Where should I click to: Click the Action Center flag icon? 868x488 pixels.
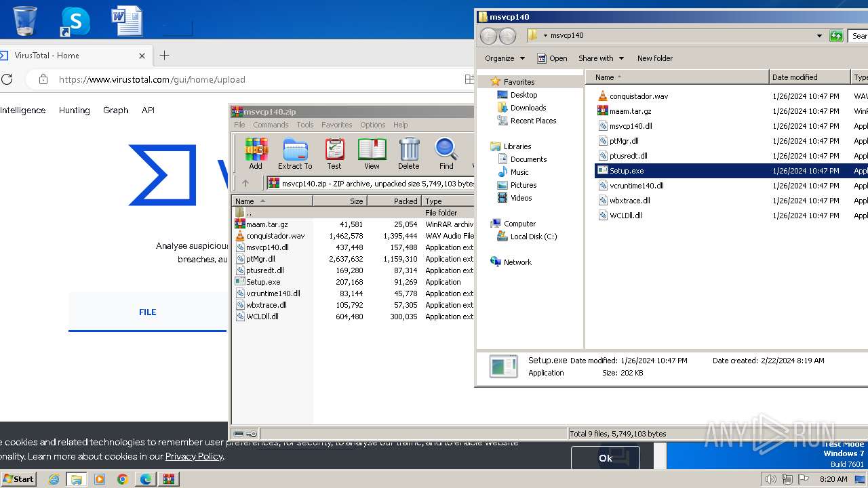click(805, 479)
